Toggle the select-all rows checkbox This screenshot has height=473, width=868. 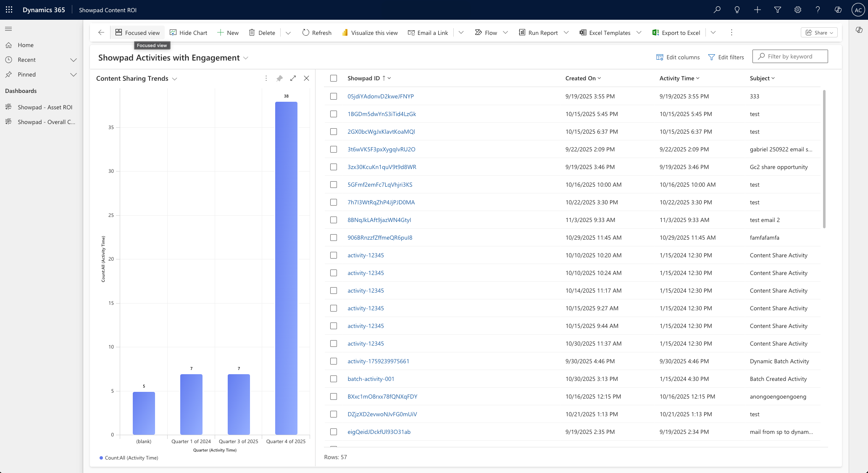point(334,78)
